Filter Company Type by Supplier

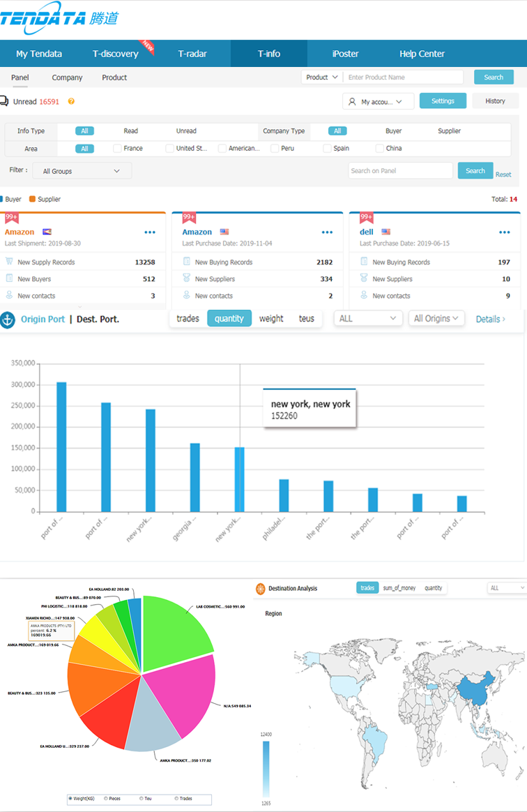(449, 131)
